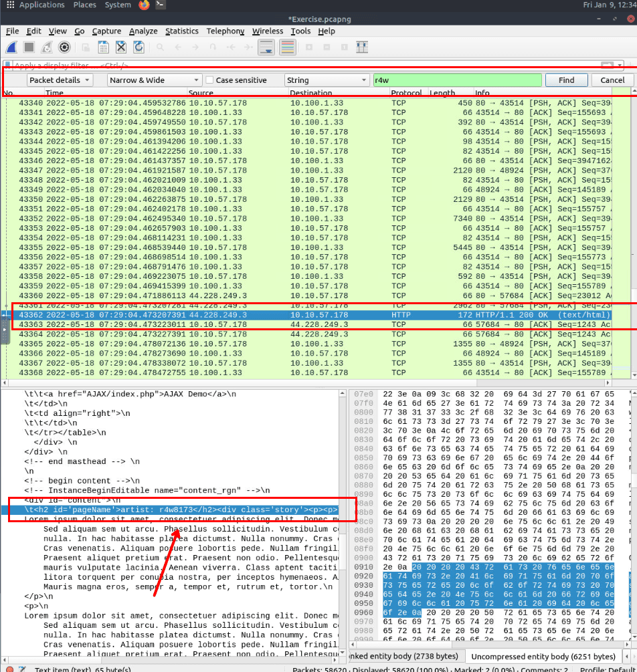Open the String search type dropdown
Viewport: 637px width, 672px height.
click(327, 80)
